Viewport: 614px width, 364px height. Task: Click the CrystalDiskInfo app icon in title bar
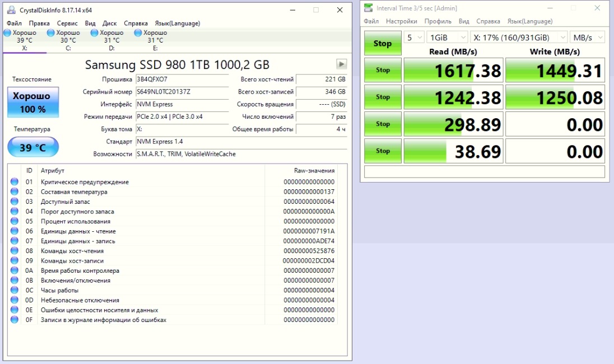coord(11,10)
